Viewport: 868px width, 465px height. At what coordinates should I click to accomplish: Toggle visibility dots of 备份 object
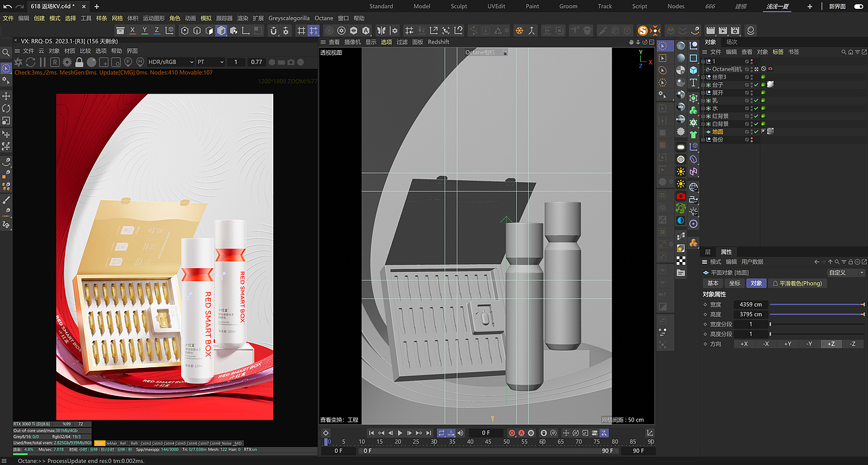(751, 139)
